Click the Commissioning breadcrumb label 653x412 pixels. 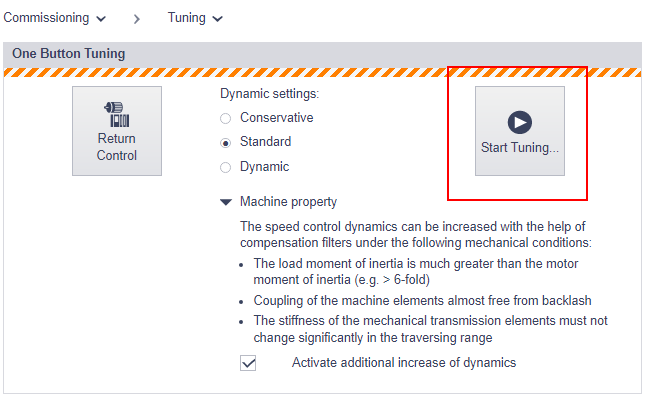[x=46, y=18]
